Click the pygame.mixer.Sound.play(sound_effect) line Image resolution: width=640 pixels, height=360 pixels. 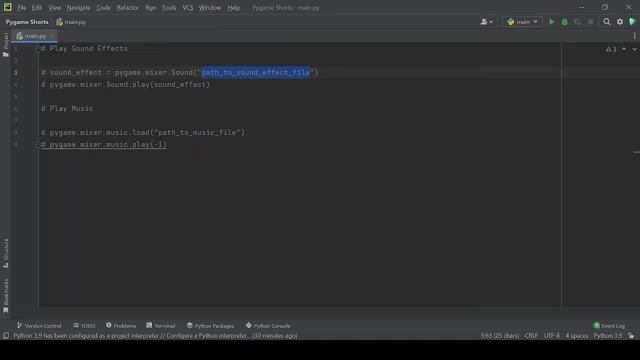[125, 84]
